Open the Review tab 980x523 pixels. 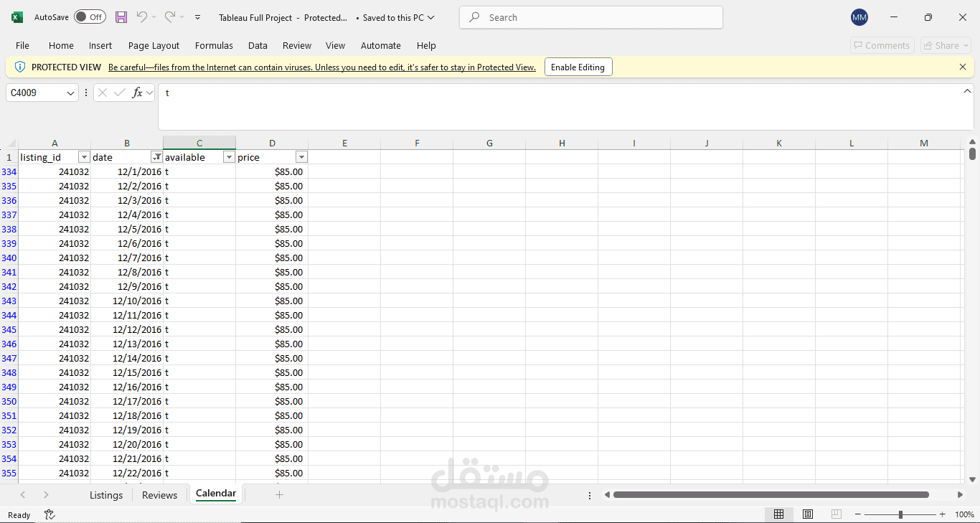point(297,45)
